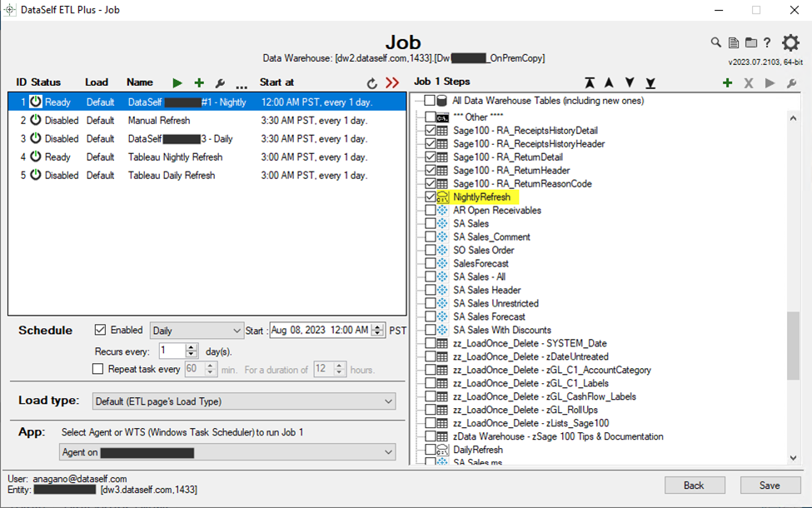Image resolution: width=812 pixels, height=508 pixels.
Task: Open the Agent app selection dropdown
Action: [x=227, y=452]
